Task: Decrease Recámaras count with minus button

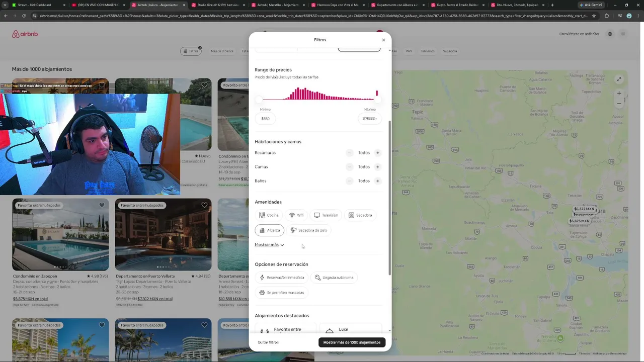Action: (x=350, y=153)
